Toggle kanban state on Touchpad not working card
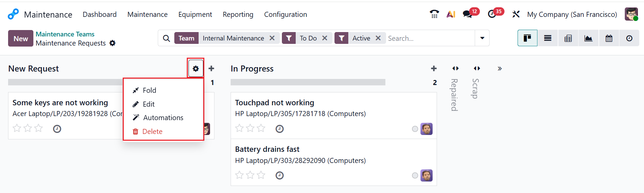 click(415, 129)
